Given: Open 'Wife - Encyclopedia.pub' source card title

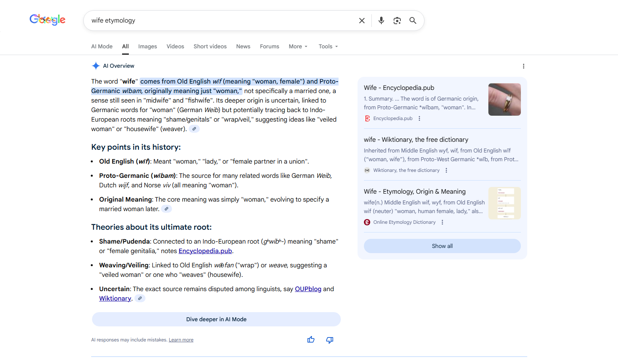Looking at the screenshot, I should [399, 88].
